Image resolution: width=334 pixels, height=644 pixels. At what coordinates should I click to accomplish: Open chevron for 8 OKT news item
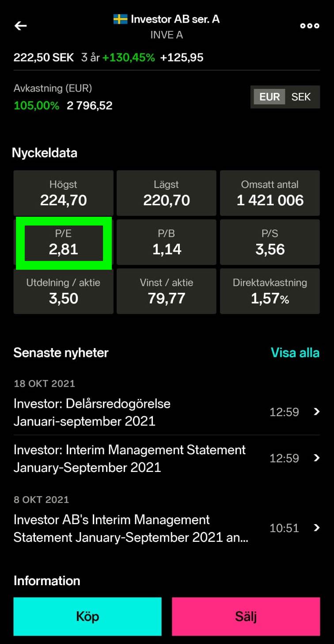316,528
